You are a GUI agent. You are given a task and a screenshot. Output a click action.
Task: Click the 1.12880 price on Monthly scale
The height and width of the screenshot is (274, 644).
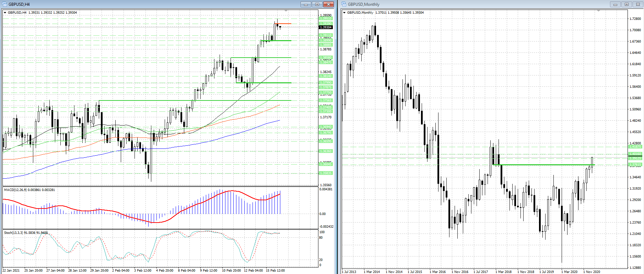pyautogui.click(x=635, y=268)
